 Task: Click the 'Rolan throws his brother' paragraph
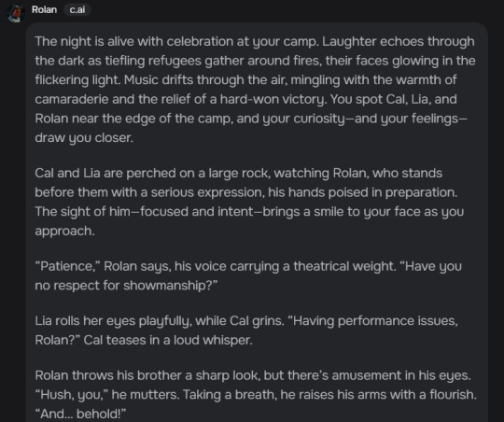click(x=256, y=394)
